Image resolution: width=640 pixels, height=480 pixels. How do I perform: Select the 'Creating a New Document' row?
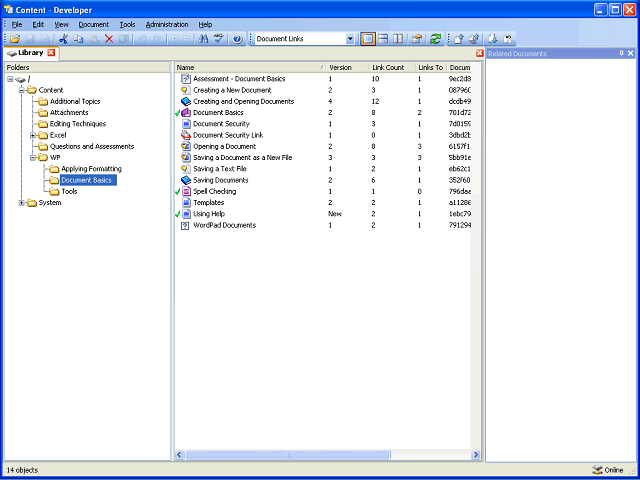click(x=322, y=90)
